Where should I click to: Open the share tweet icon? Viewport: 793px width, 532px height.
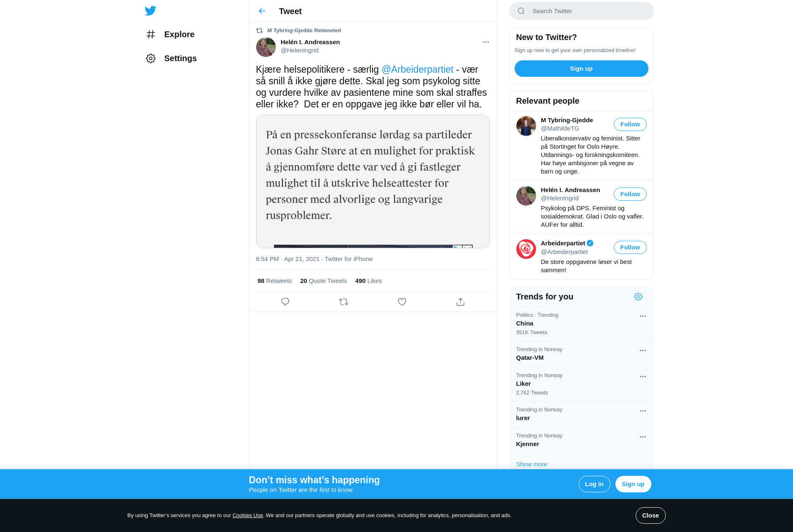(x=461, y=302)
